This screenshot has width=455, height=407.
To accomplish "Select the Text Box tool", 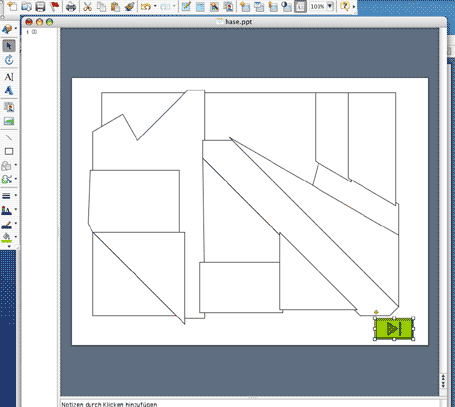I will pos(9,77).
